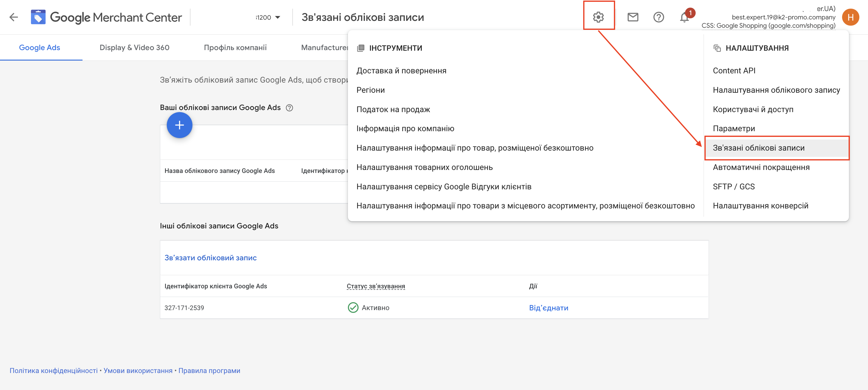Open Регіони menu item
This screenshot has width=868, height=390.
370,90
